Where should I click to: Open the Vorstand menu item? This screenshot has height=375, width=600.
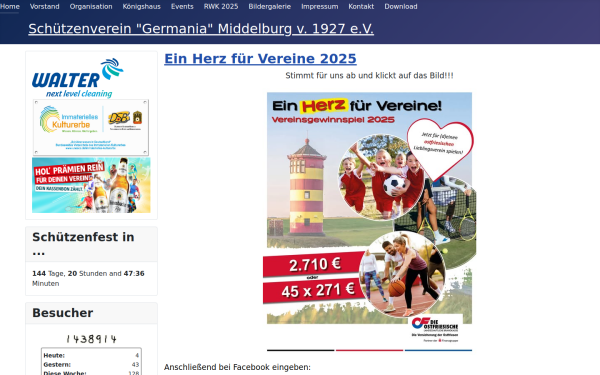point(44,7)
